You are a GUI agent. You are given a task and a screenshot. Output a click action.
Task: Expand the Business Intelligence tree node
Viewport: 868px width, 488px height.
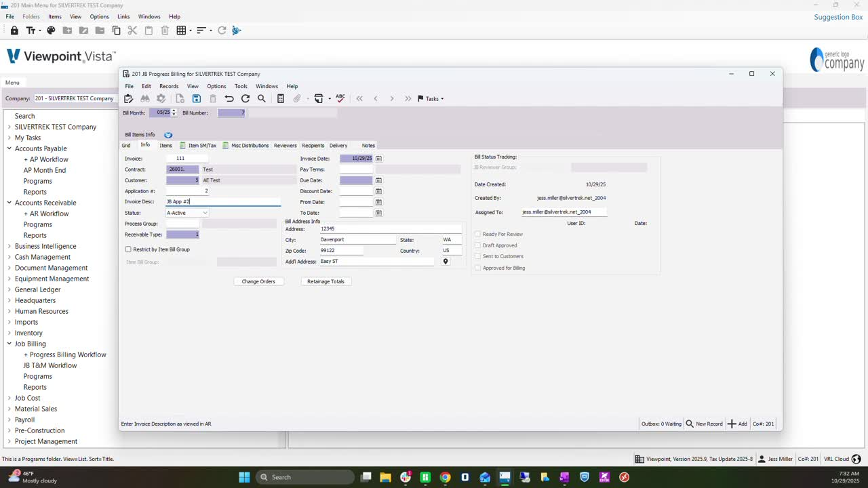(9, 246)
